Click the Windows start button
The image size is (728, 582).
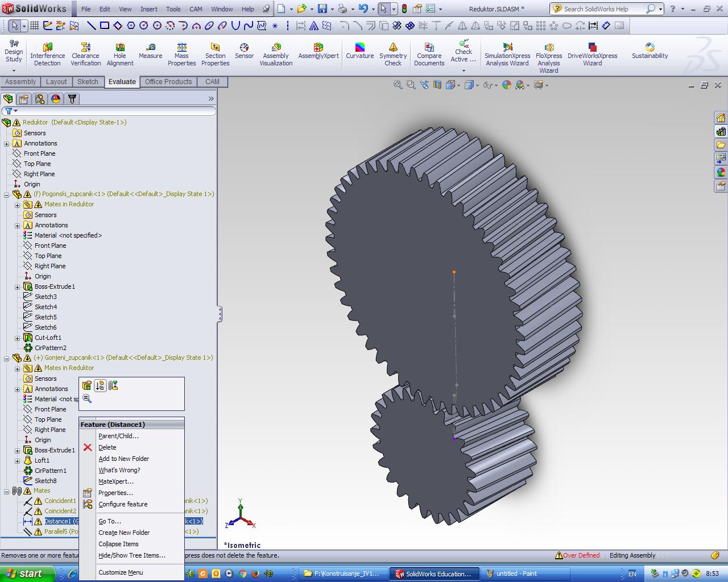click(27, 573)
